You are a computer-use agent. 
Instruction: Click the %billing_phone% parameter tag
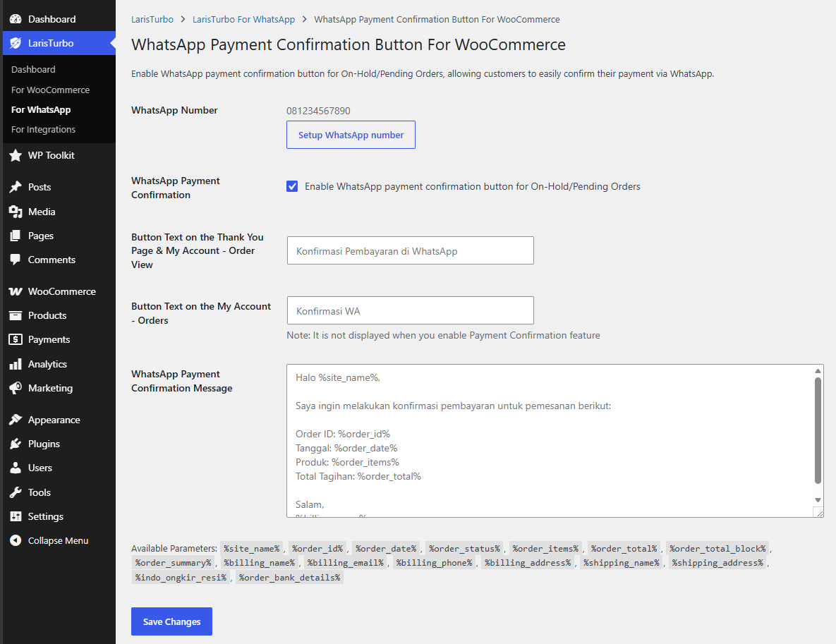(x=434, y=563)
